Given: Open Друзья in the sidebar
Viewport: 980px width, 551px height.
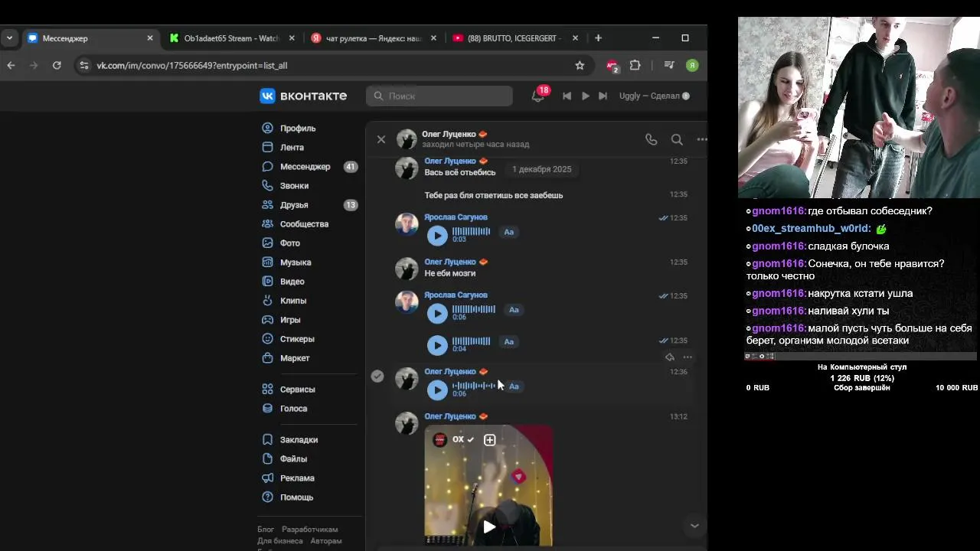Looking at the screenshot, I should pos(294,205).
